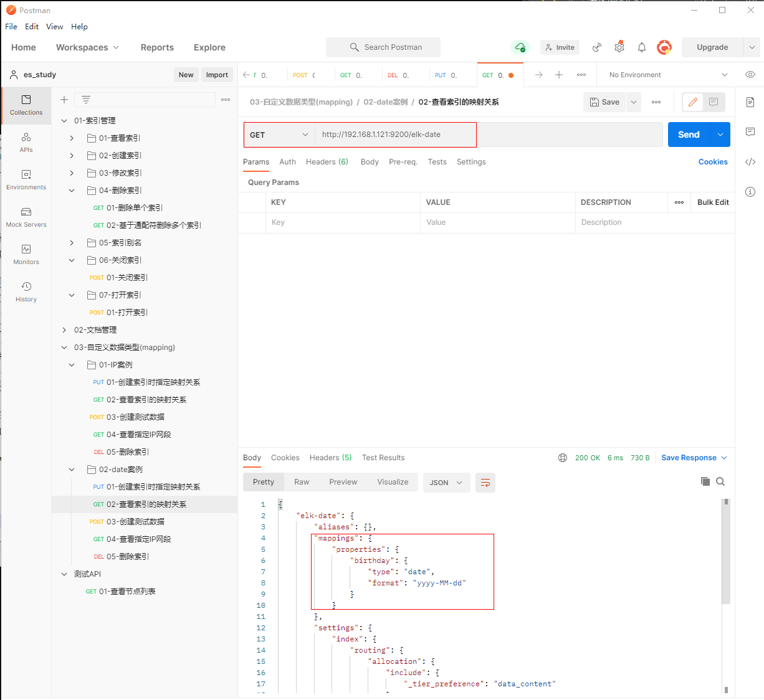Open the No Environment selector
The image size is (764, 700).
pos(667,75)
